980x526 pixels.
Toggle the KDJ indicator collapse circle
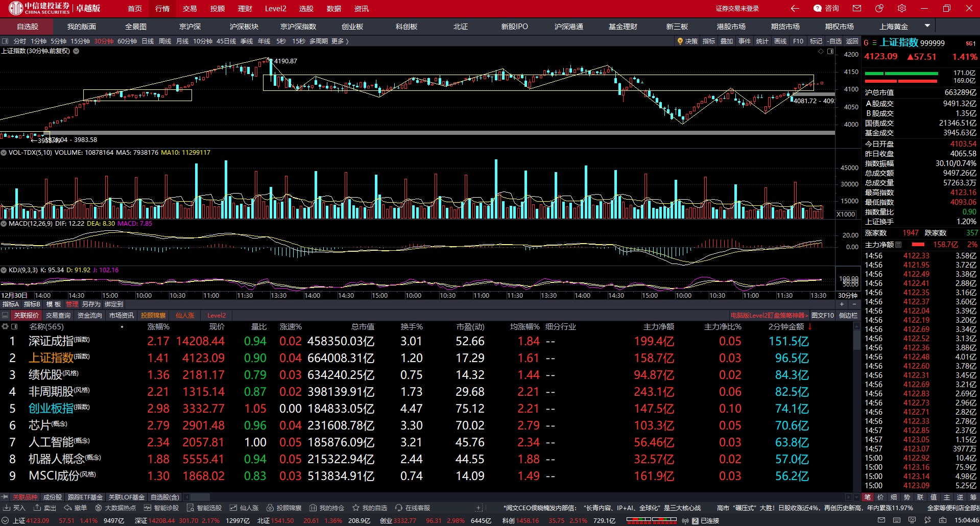(x=4, y=270)
